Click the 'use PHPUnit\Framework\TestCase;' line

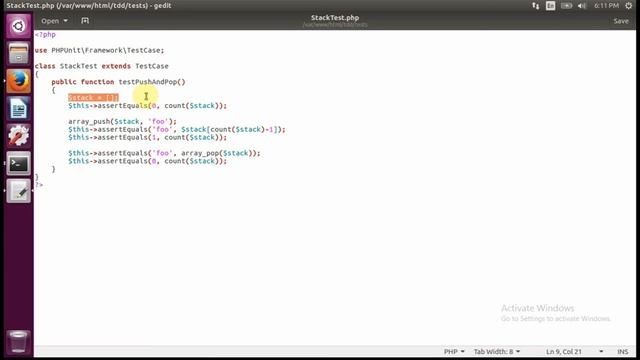tap(99, 50)
